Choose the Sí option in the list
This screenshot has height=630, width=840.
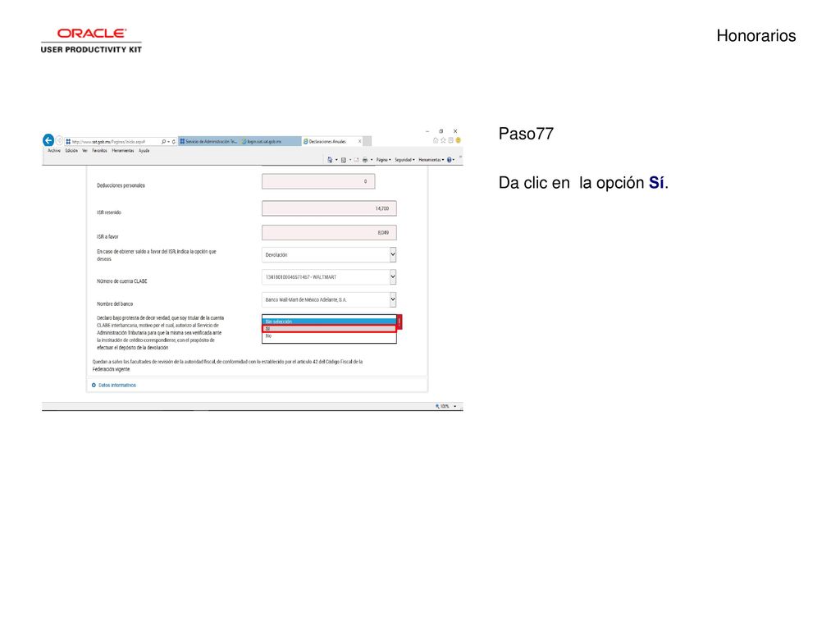[329, 328]
